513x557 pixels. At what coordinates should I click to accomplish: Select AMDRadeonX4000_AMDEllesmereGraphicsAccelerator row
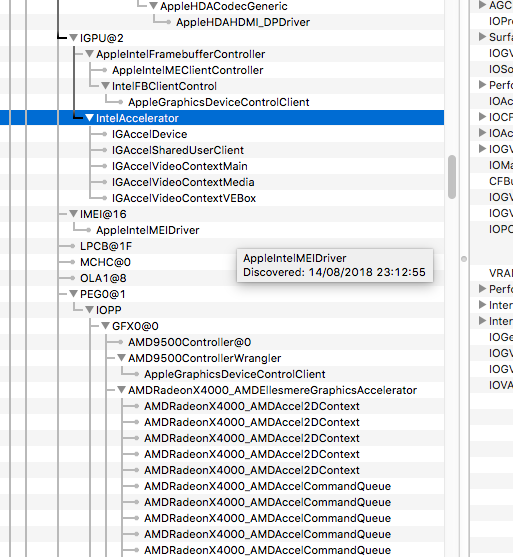point(272,390)
